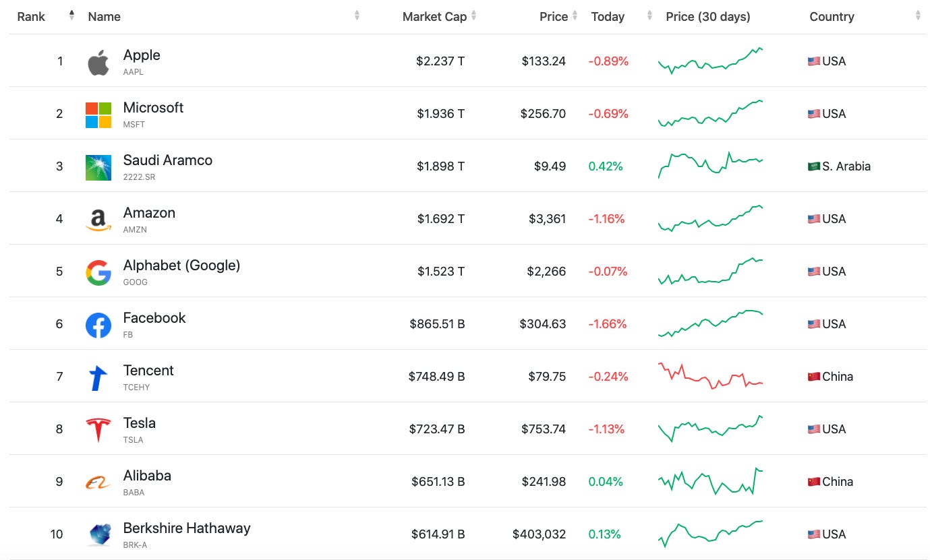Click the Country column header label
930x560 pixels.
pos(832,17)
